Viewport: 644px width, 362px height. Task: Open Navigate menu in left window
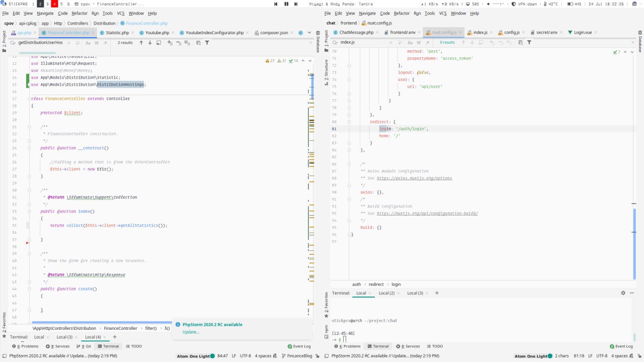coord(45,13)
